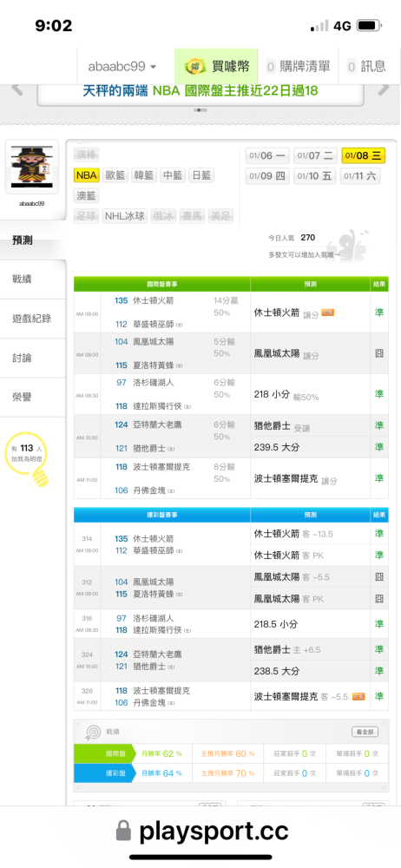This screenshot has width=401, height=868.
Task: Select the 日籃 league filter
Action: [x=201, y=175]
